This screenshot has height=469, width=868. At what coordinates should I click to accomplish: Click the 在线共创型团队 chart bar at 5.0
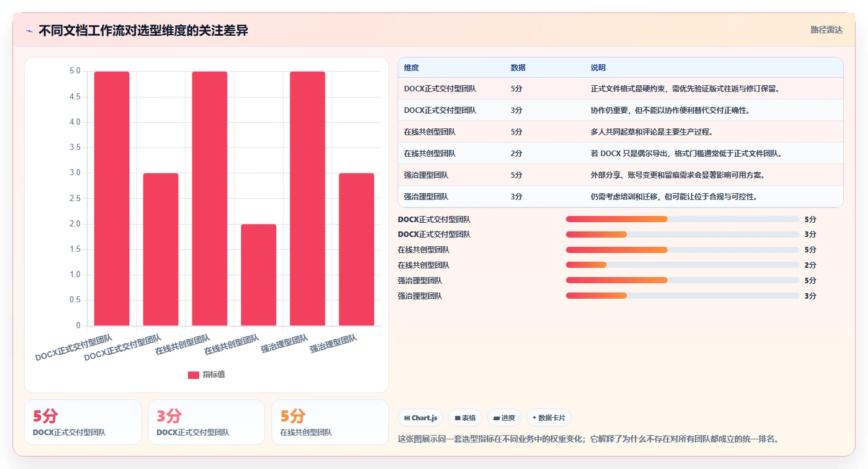(x=210, y=199)
